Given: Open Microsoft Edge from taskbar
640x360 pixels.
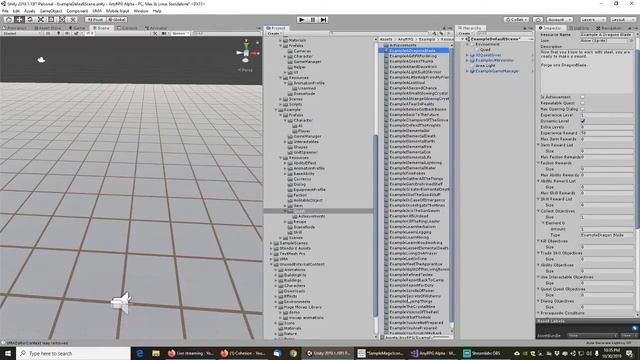Looking at the screenshot, I should (140, 353).
